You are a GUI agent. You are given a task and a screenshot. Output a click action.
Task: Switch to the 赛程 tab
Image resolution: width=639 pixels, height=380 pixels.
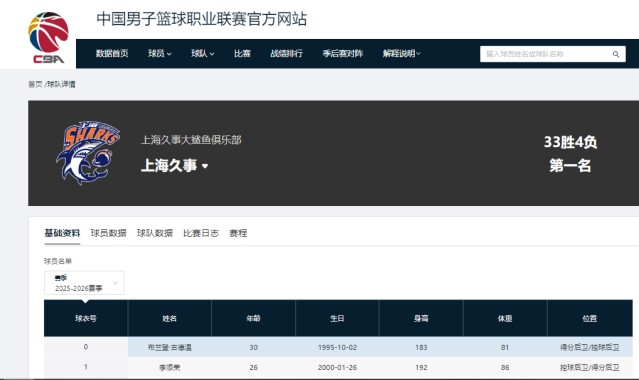[x=238, y=233]
